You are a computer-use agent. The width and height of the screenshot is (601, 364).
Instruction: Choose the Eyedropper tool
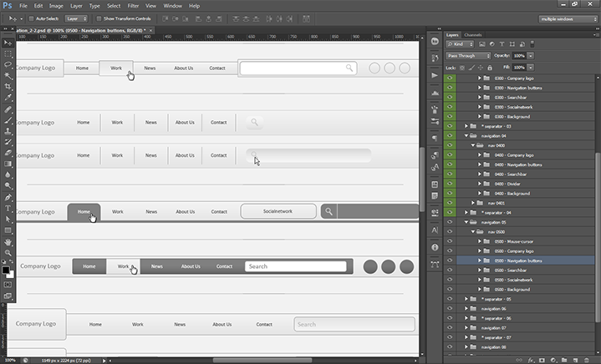pyautogui.click(x=8, y=97)
